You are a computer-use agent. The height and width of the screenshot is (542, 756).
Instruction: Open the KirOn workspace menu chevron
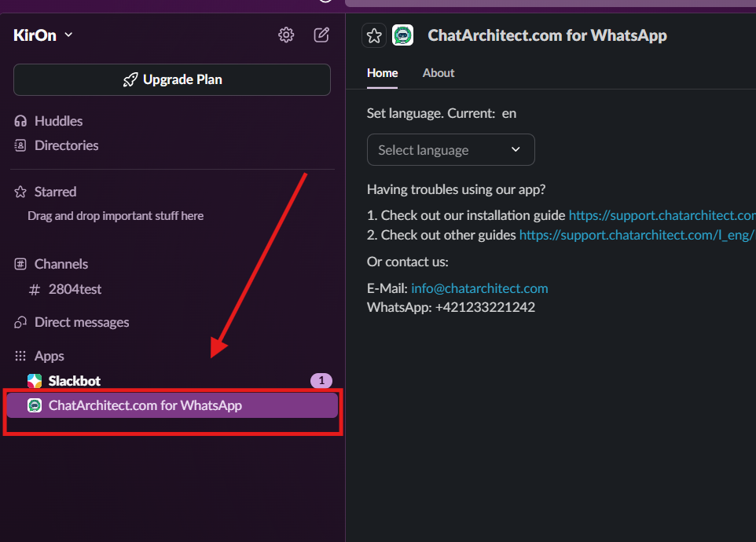tap(68, 35)
